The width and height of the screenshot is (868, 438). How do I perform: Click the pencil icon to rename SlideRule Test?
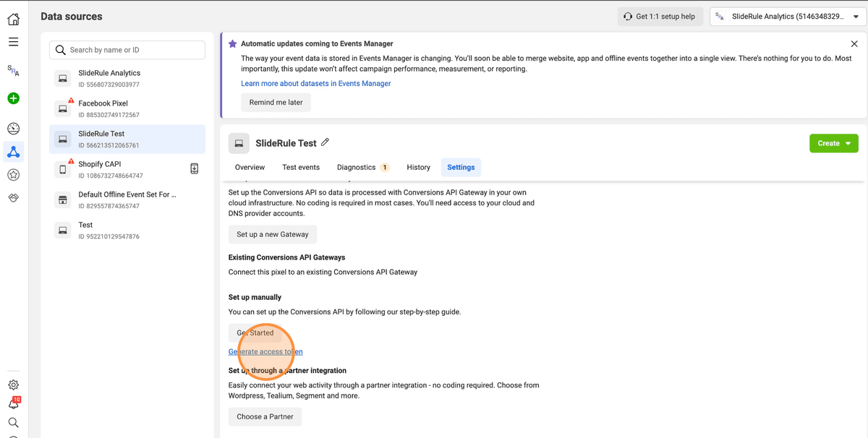325,142
